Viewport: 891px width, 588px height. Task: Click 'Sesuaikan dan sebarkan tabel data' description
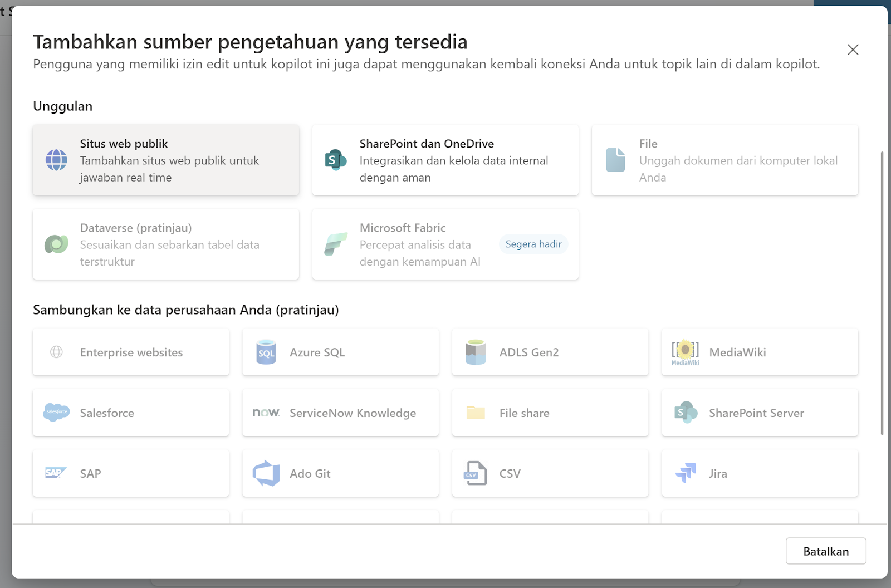tap(170, 244)
